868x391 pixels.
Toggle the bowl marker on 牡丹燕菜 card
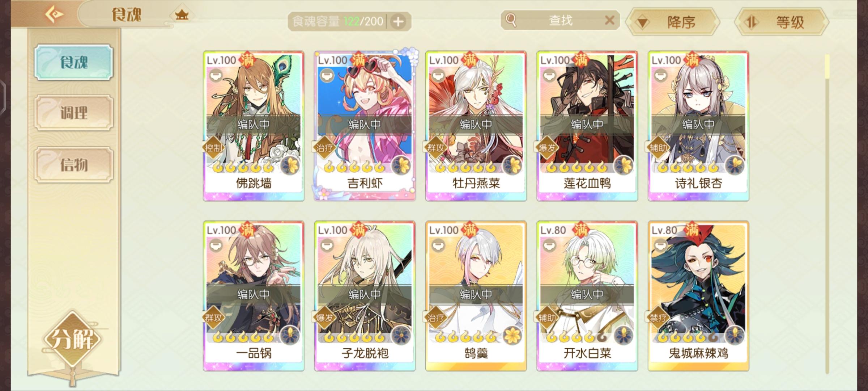pyautogui.click(x=437, y=76)
